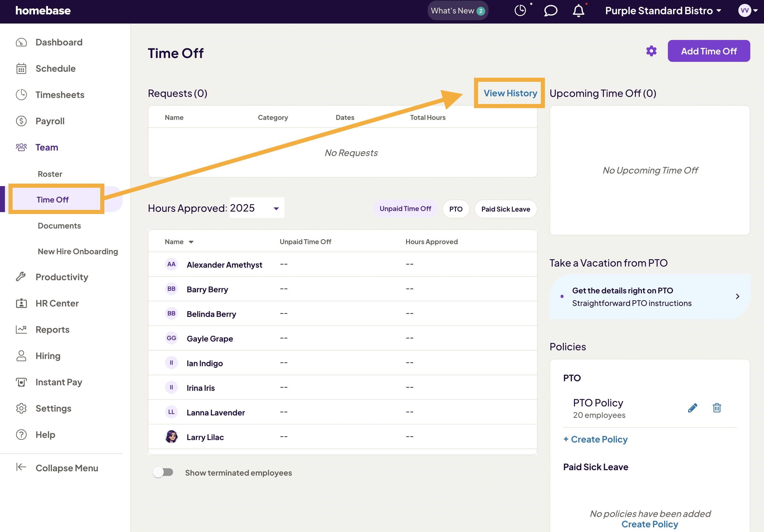Viewport: 764px width, 532px height.
Task: Open Time Off settings purple gear
Action: coord(651,51)
